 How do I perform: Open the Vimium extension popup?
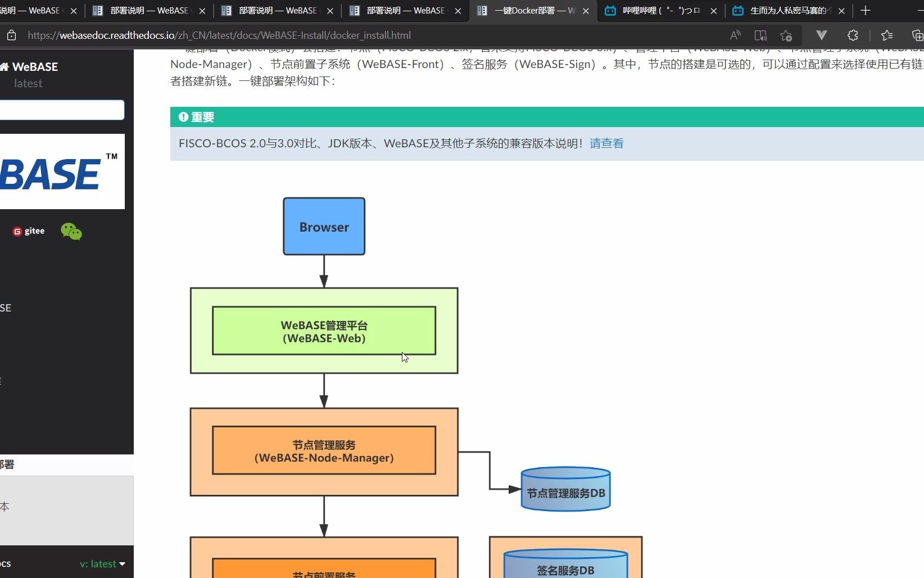[822, 35]
